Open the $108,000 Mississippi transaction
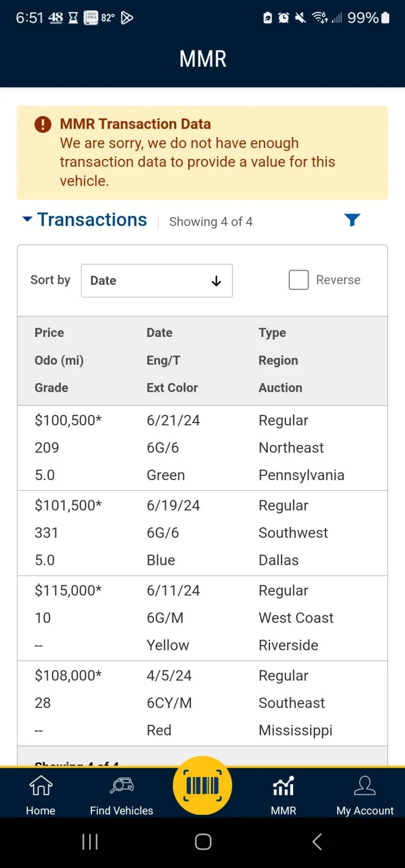The height and width of the screenshot is (868, 405). coord(202,703)
